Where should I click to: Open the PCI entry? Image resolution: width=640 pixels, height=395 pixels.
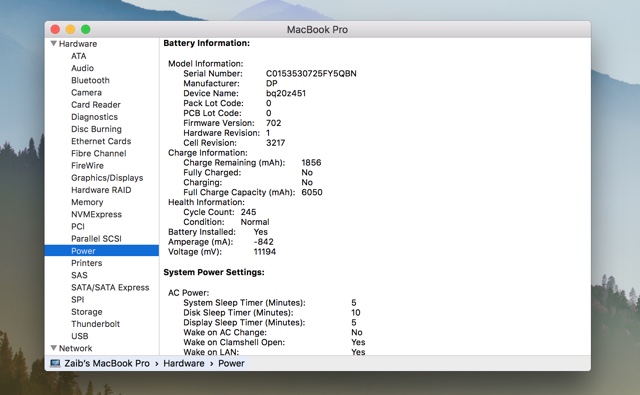pyautogui.click(x=78, y=226)
